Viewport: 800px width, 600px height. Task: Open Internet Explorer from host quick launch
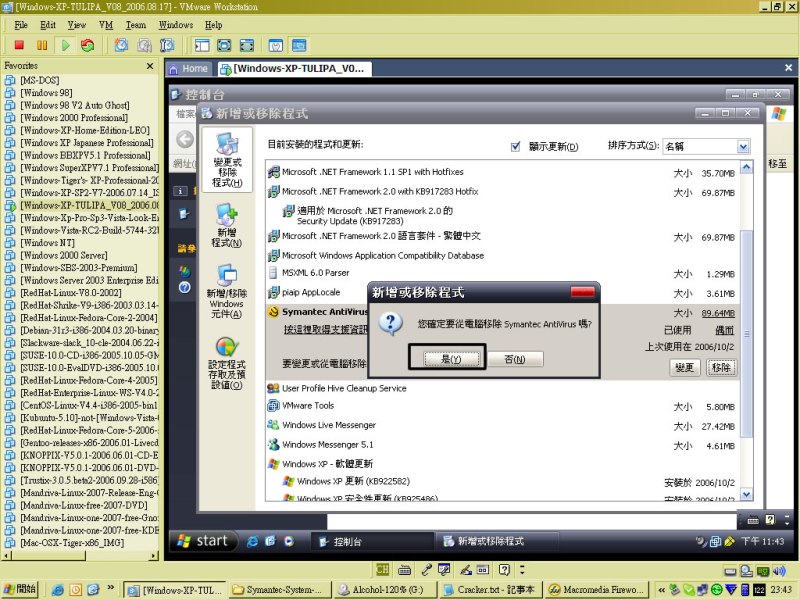pyautogui.click(x=58, y=590)
